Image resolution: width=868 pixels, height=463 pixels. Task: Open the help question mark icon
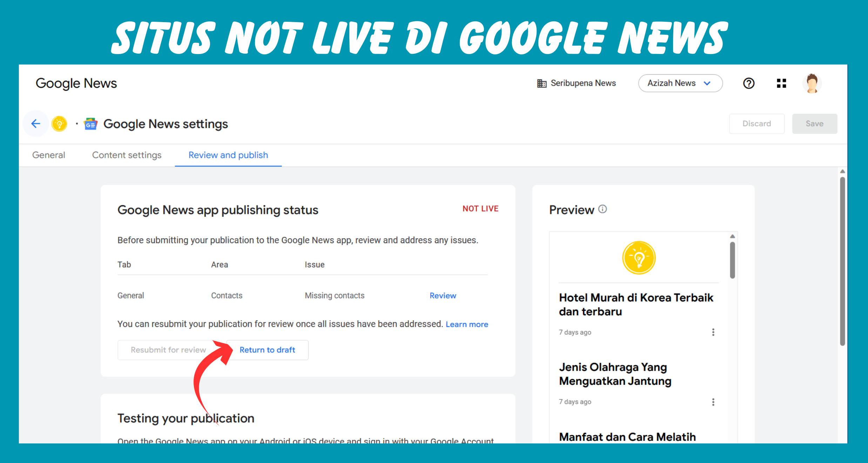(x=749, y=83)
